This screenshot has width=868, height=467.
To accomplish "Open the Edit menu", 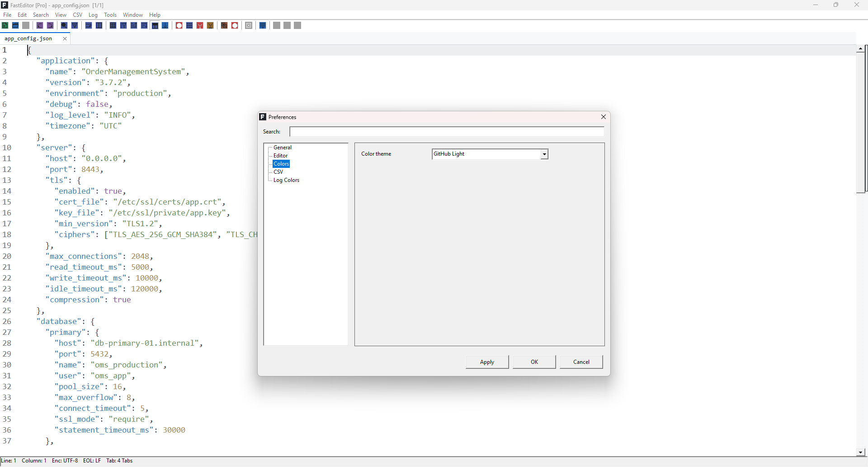I will [22, 15].
